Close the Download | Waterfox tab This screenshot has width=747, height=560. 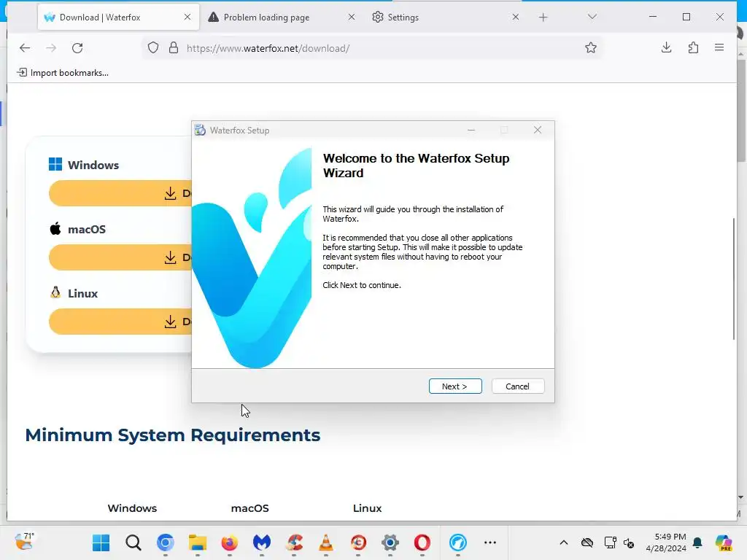[x=187, y=17]
